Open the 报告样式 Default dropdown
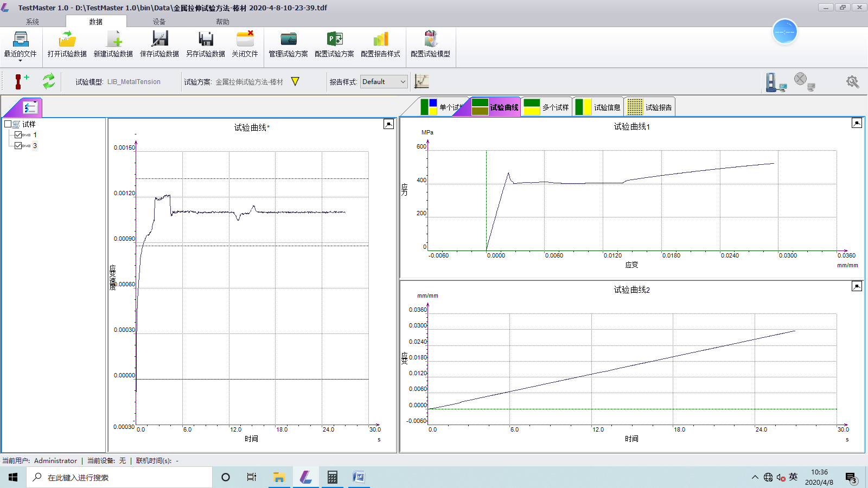The width and height of the screenshot is (868, 488). tap(403, 82)
